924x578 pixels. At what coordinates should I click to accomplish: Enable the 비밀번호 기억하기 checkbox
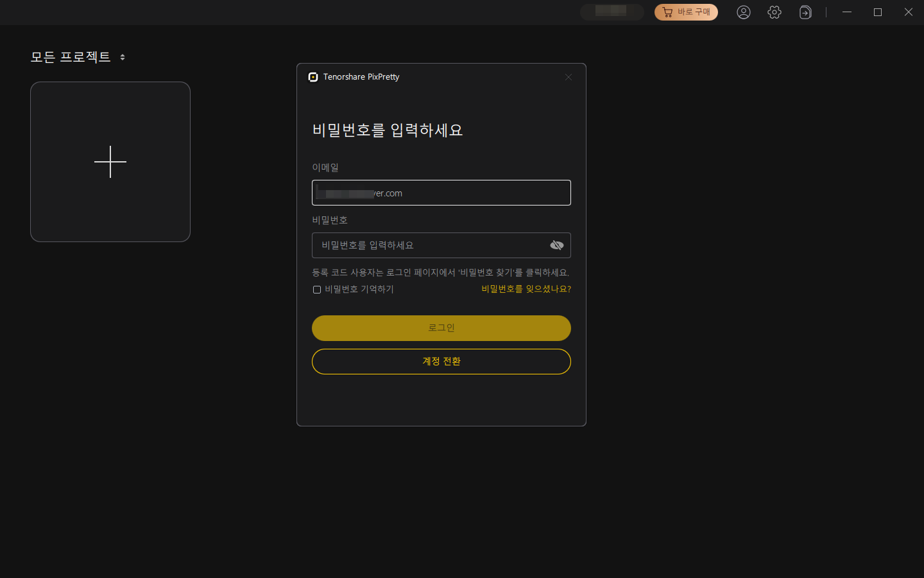[x=317, y=290]
